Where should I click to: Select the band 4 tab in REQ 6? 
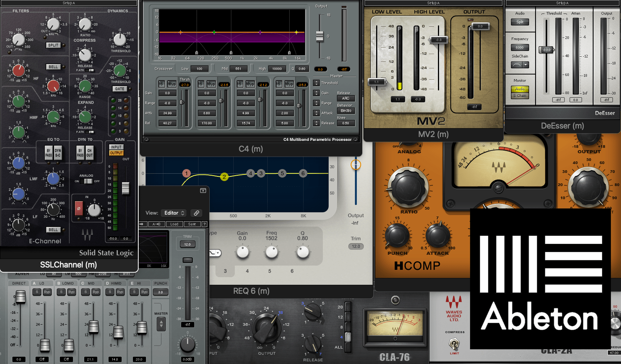point(247,271)
